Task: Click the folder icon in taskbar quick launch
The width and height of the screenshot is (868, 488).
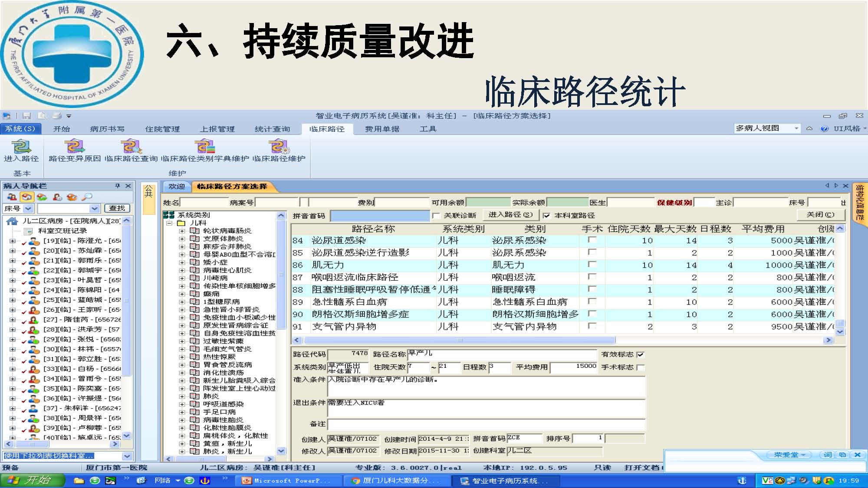Action: [79, 481]
